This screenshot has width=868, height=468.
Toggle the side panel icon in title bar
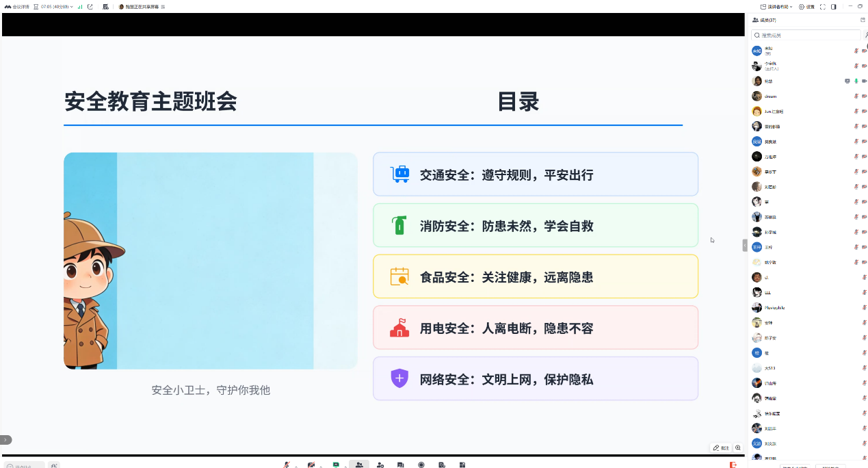[x=834, y=7]
